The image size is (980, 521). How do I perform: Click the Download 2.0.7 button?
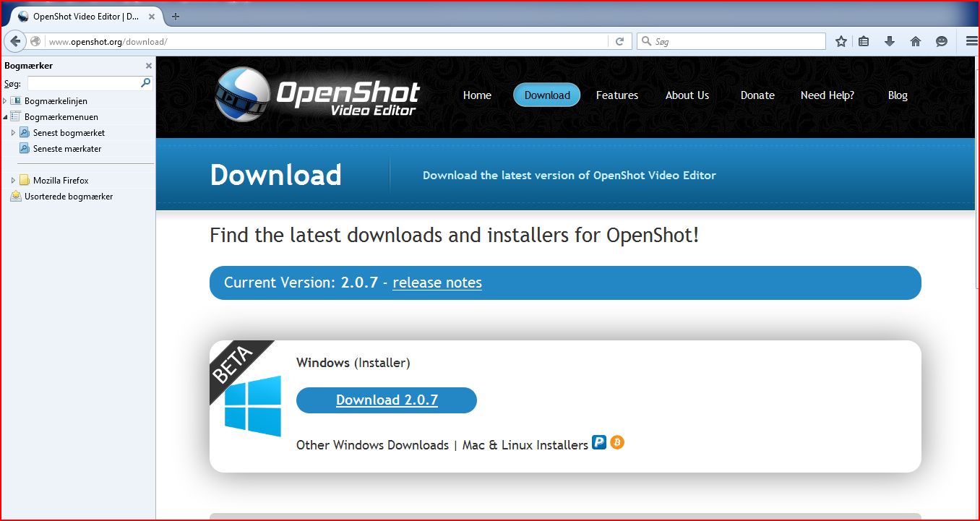(x=387, y=400)
